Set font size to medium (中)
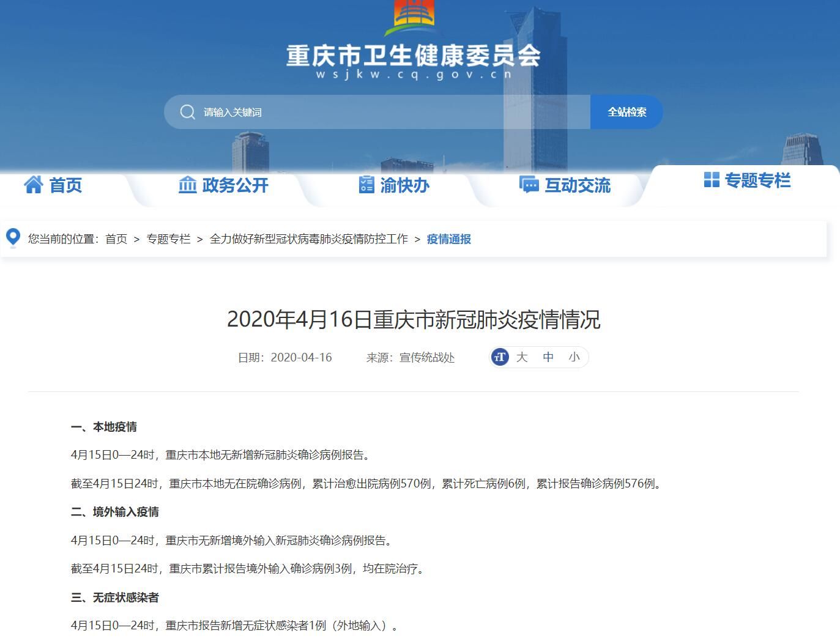Screen dimensions: 840x644 click(x=548, y=357)
